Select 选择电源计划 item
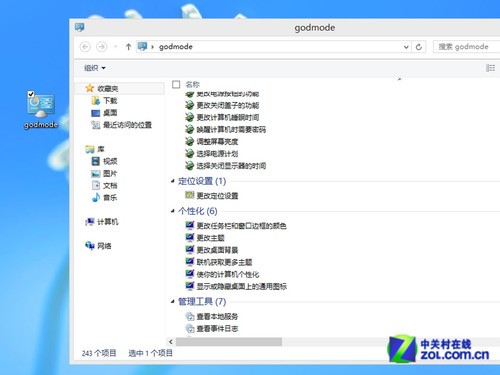The height and width of the screenshot is (375, 500). (217, 154)
